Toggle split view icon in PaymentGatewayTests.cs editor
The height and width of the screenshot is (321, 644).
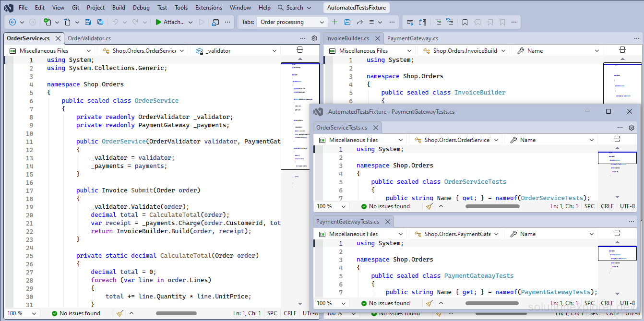(x=617, y=234)
